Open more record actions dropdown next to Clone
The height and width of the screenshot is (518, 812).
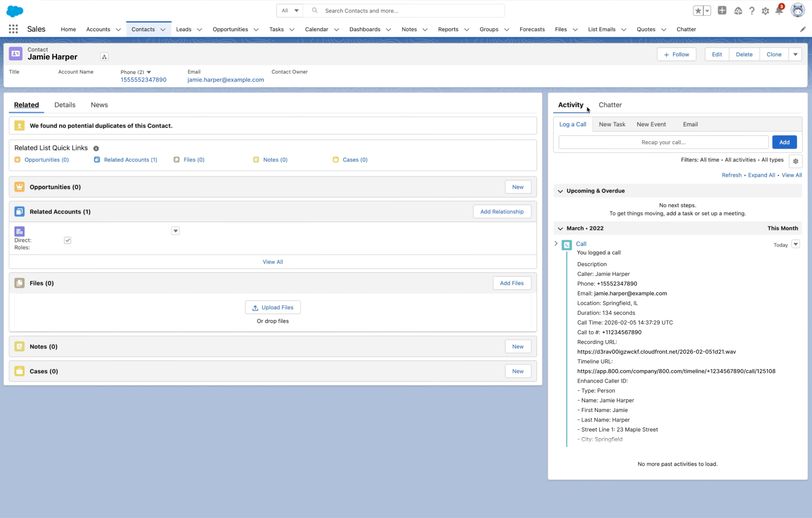pyautogui.click(x=796, y=54)
